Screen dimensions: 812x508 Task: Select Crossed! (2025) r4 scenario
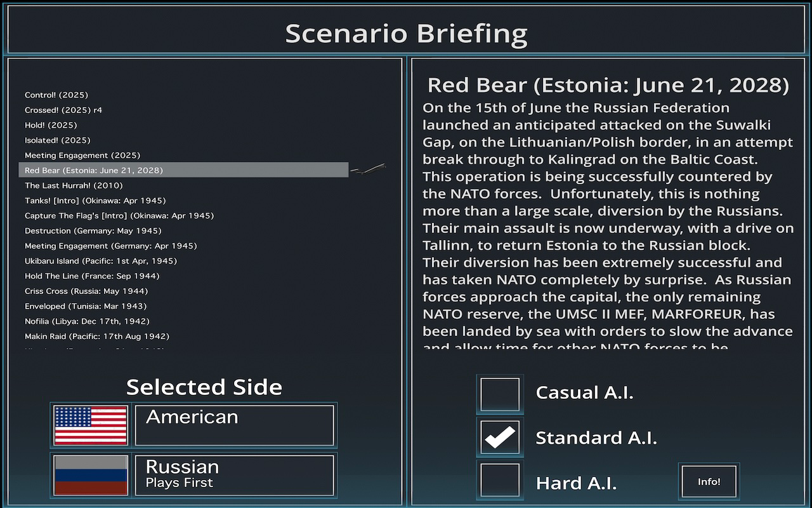pyautogui.click(x=63, y=110)
